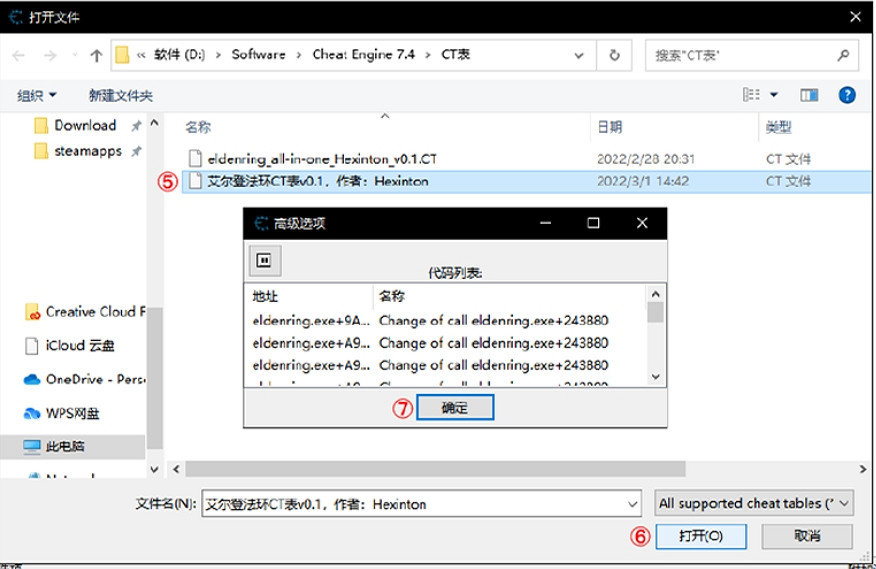Screen dimensions: 876x569
Task: Click the eldenring_all-in-one file icon
Action: pos(195,159)
